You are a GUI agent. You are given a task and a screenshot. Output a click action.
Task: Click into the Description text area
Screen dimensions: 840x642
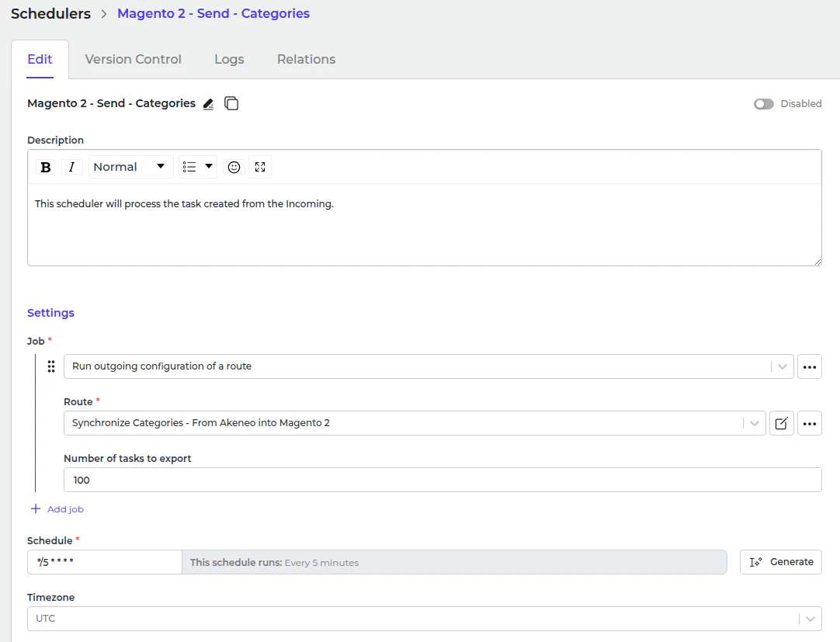point(425,225)
